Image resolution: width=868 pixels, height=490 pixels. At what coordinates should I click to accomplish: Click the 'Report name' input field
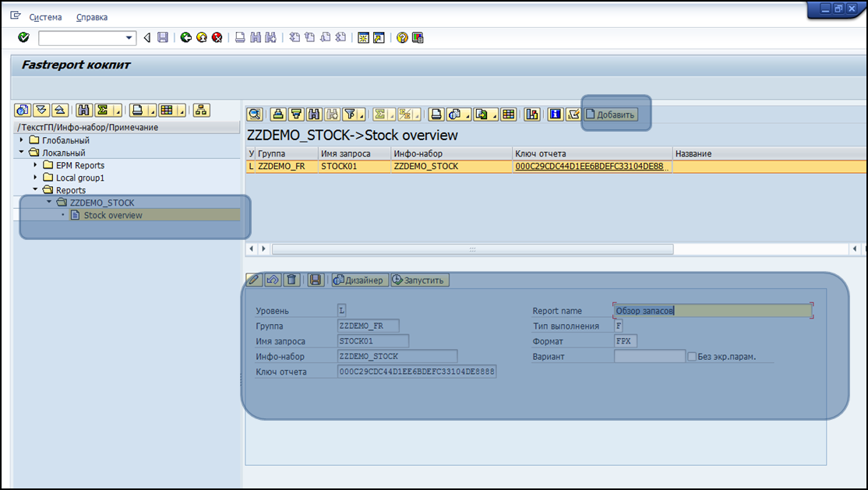(x=712, y=311)
